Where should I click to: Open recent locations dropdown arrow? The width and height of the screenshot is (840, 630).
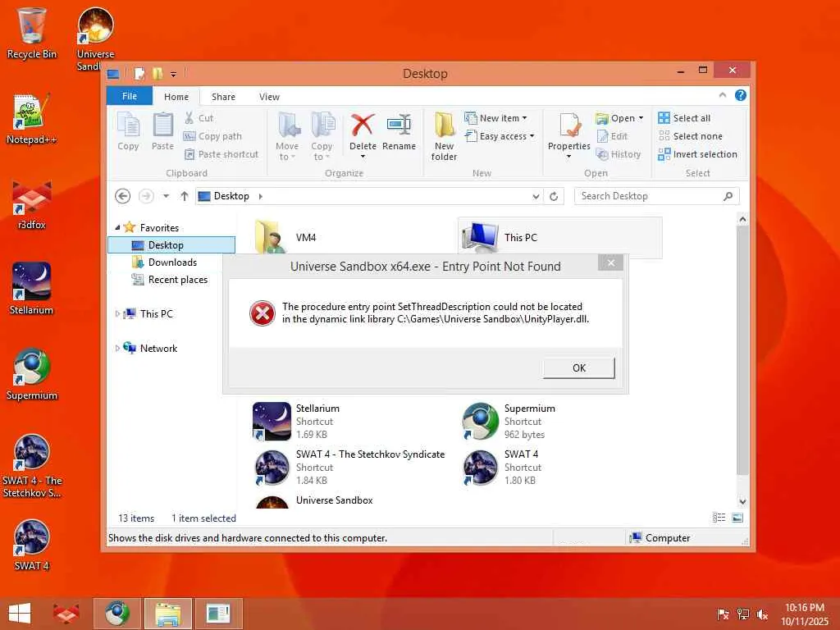pos(166,196)
